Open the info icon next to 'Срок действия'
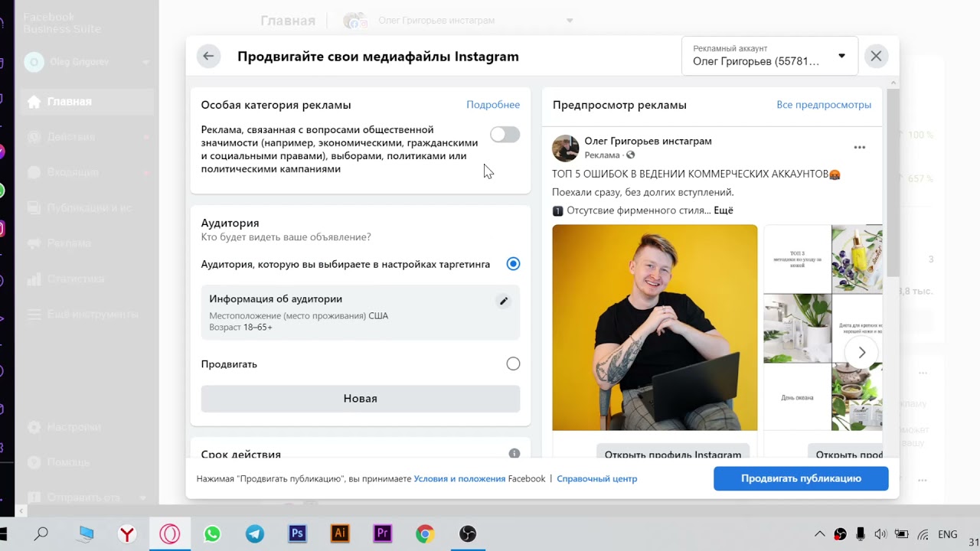This screenshot has height=551, width=980. tap(514, 454)
